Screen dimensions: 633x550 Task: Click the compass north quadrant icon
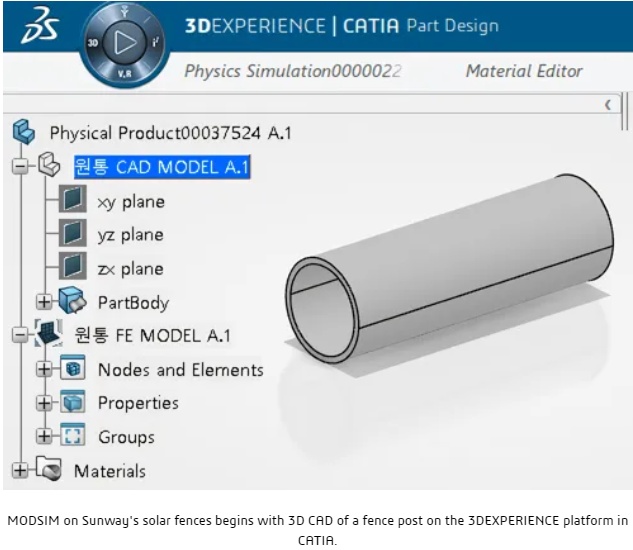124,11
